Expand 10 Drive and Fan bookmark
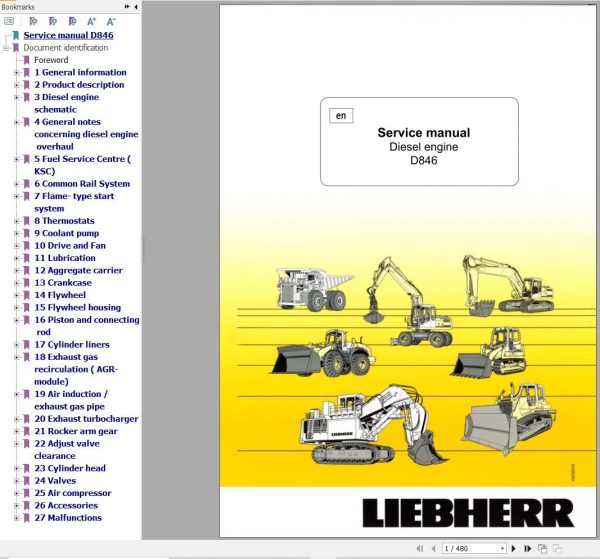 click(x=16, y=246)
